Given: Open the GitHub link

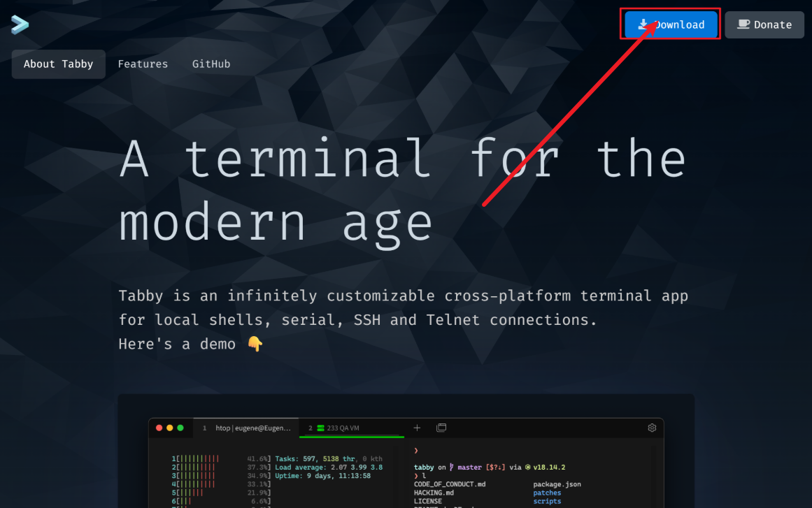Looking at the screenshot, I should point(211,64).
